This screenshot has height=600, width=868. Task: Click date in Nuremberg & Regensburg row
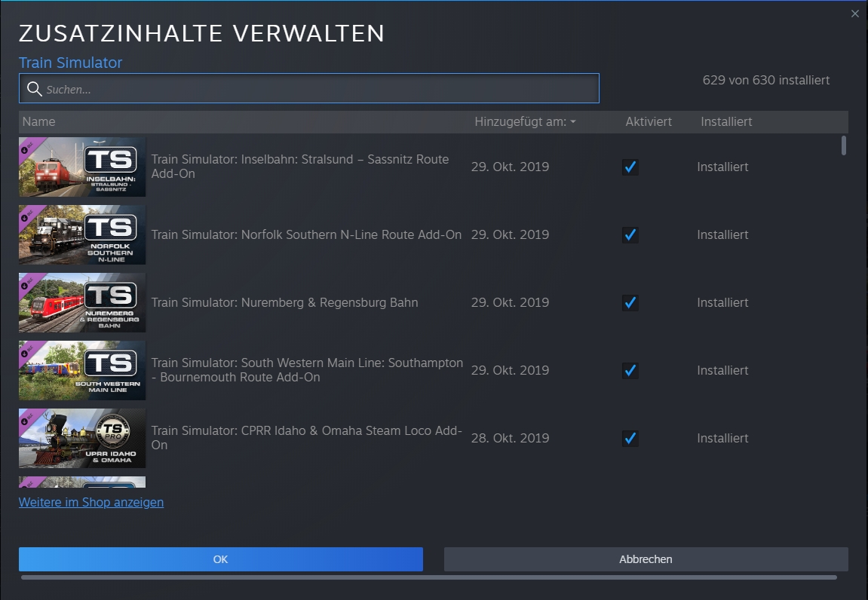coord(510,302)
